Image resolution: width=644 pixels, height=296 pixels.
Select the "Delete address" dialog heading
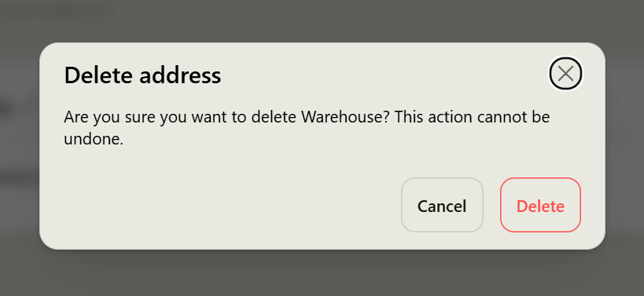[142, 75]
